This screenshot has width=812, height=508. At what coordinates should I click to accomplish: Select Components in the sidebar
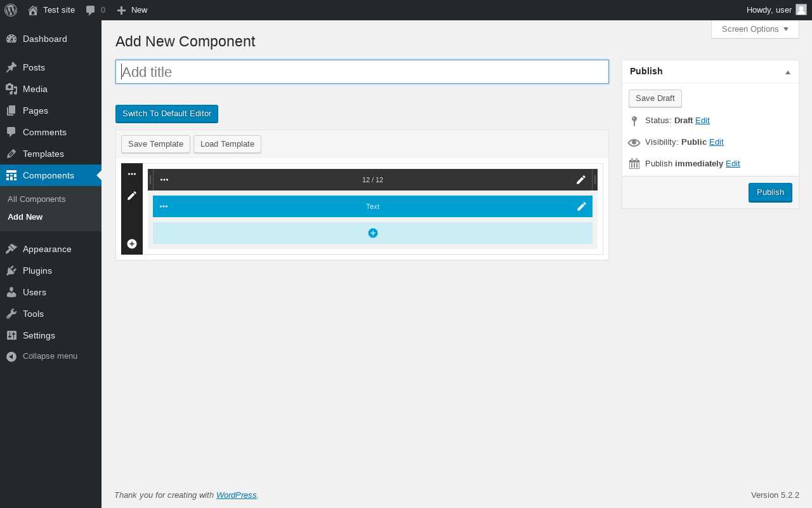[51, 175]
